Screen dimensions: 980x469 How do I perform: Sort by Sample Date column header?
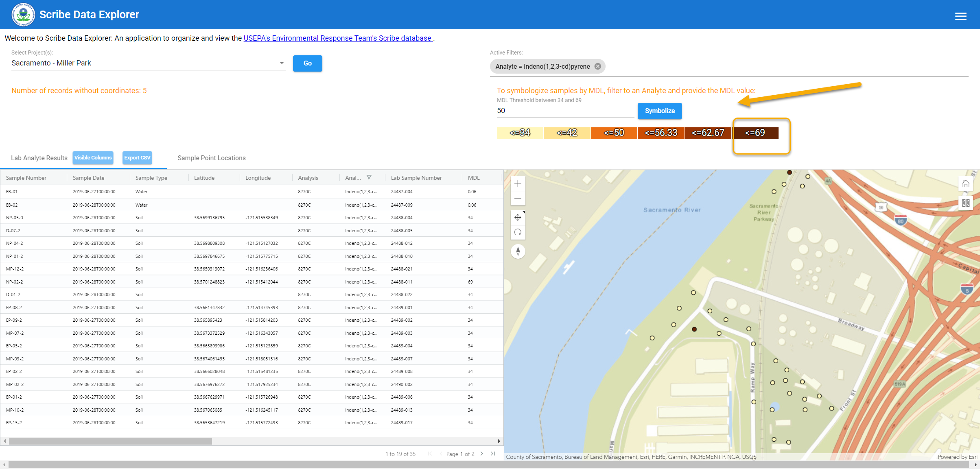coord(88,178)
